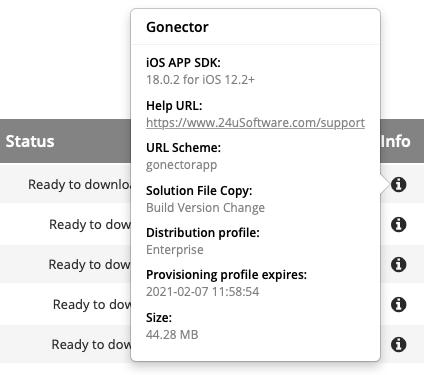Click the info icon in the first row

point(398,184)
